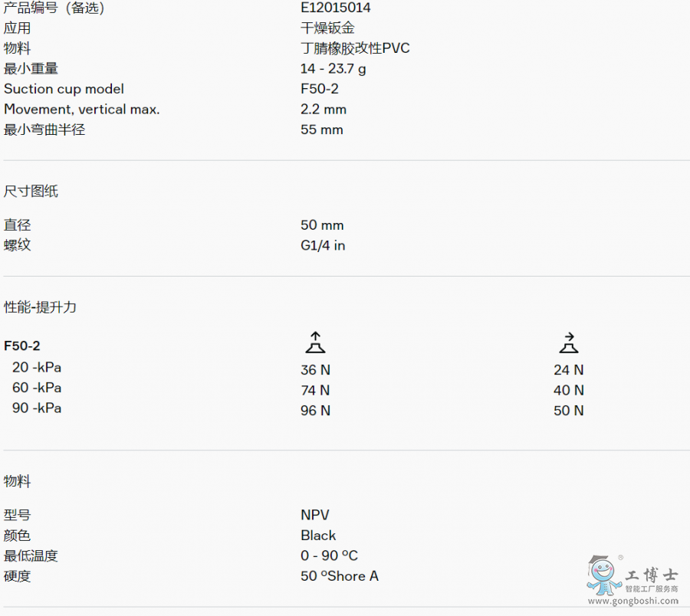The image size is (690, 616).
Task: Select the 90 -kPa vacuum level row
Action: click(x=37, y=408)
